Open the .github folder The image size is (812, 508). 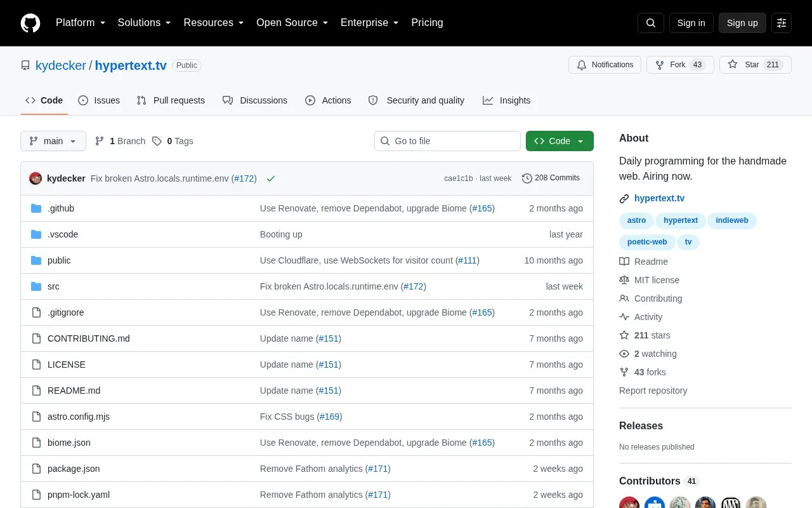(61, 208)
